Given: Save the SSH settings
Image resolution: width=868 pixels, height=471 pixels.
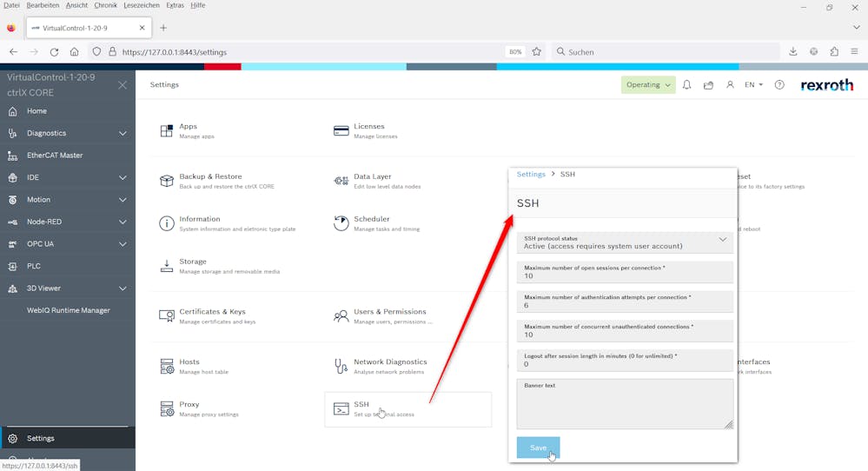Looking at the screenshot, I should coord(538,448).
